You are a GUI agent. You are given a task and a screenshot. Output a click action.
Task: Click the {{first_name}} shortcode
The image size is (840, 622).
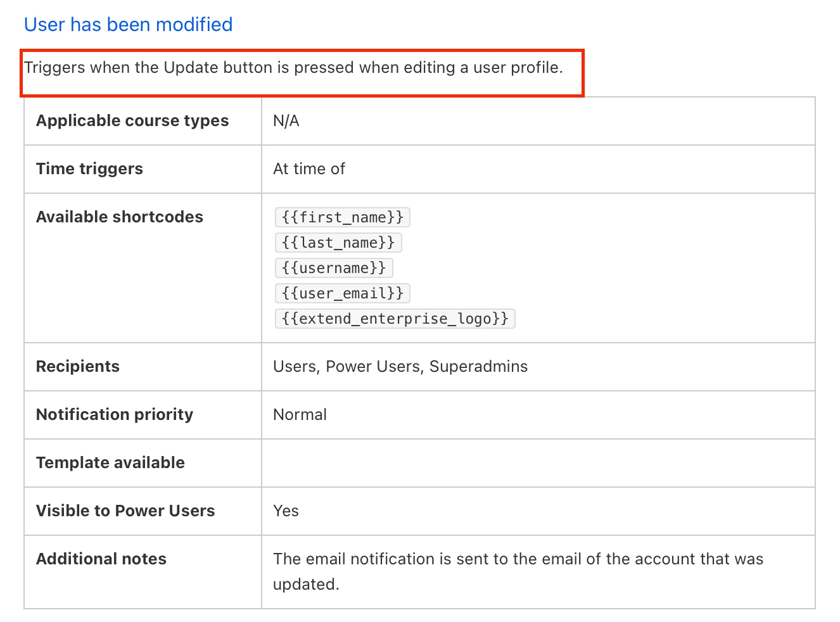tap(342, 217)
